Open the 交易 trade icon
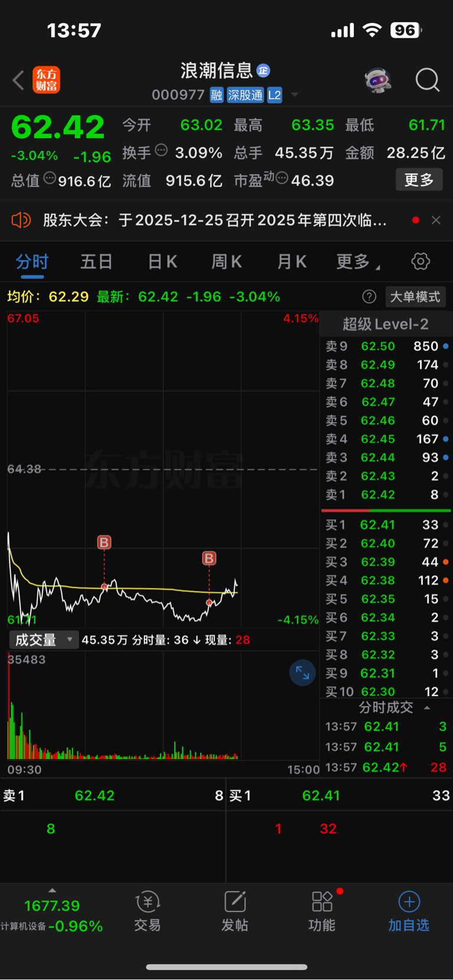453x980 pixels. click(x=147, y=911)
